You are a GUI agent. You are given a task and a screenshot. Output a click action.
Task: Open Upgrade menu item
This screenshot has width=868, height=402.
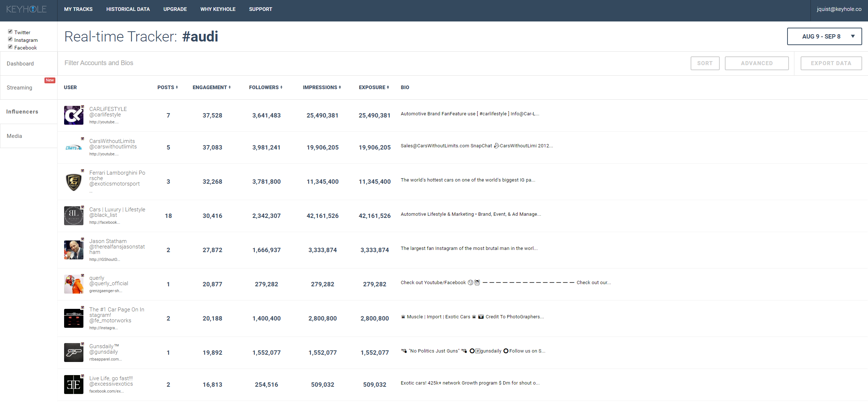(175, 9)
